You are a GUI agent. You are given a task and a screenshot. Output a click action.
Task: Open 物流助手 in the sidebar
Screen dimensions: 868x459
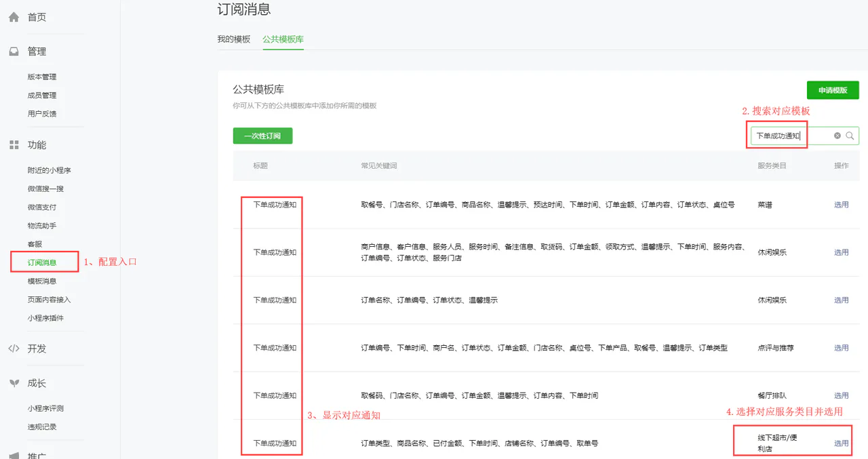pos(42,225)
